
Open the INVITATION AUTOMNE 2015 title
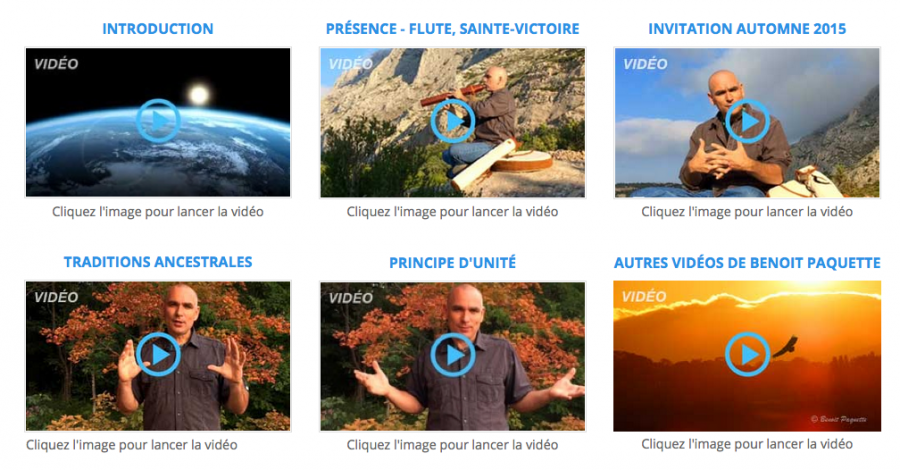point(747,29)
